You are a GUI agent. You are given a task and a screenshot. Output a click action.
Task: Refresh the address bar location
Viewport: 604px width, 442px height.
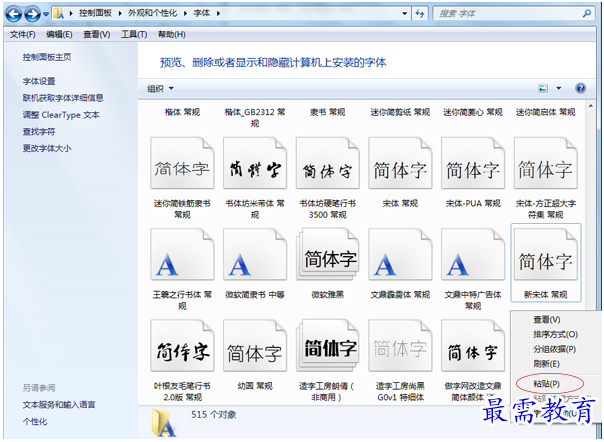point(419,13)
